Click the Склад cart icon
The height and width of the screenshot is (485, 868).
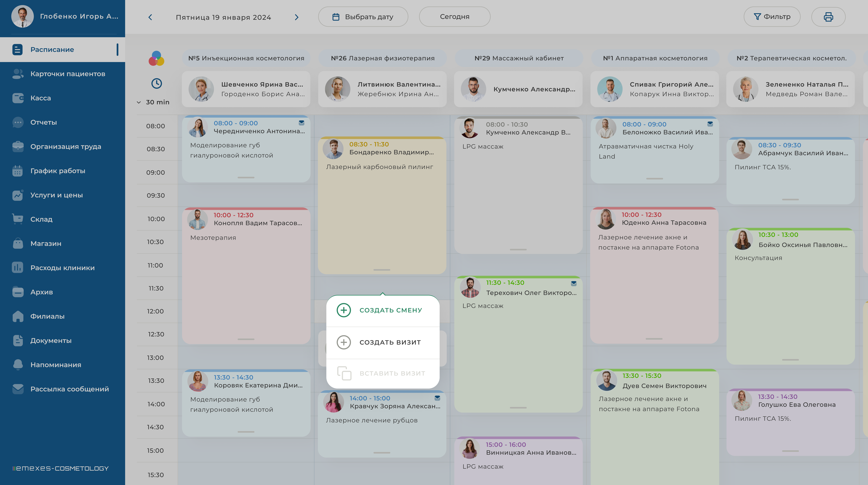[17, 219]
